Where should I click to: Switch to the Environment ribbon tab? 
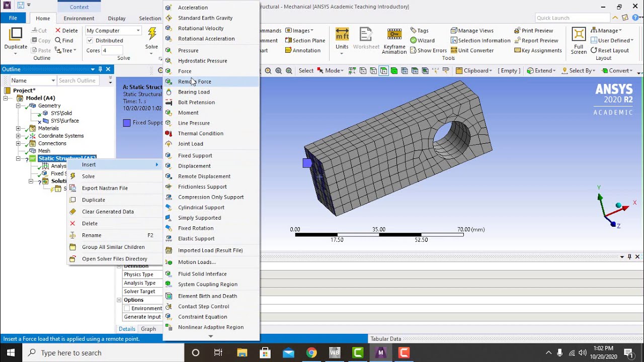(79, 18)
